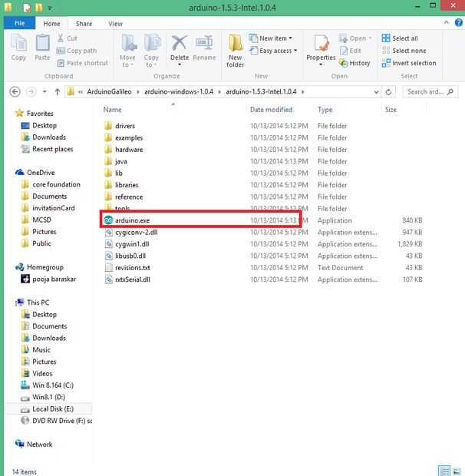Viewport: 465px width, 476px height.
Task: Click the Forward navigation arrow
Action: 31,91
